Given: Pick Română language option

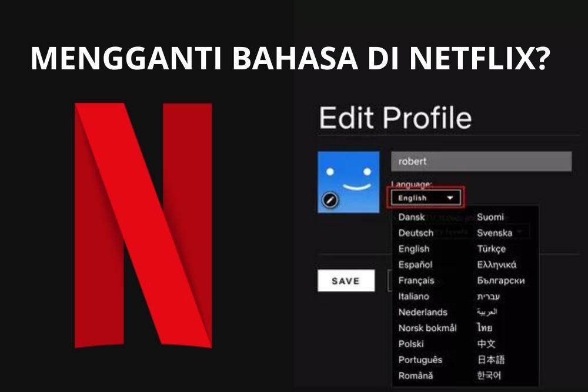Looking at the screenshot, I should [x=416, y=376].
